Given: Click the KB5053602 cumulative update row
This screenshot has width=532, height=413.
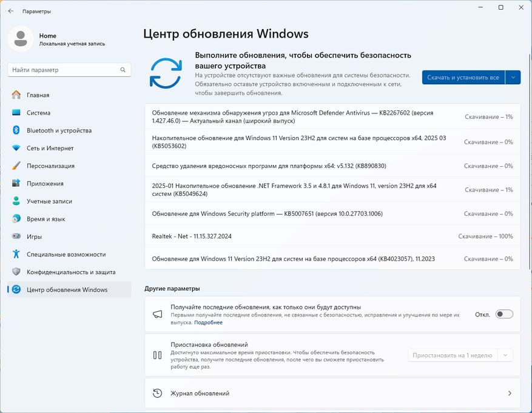Looking at the screenshot, I should pos(332,142).
